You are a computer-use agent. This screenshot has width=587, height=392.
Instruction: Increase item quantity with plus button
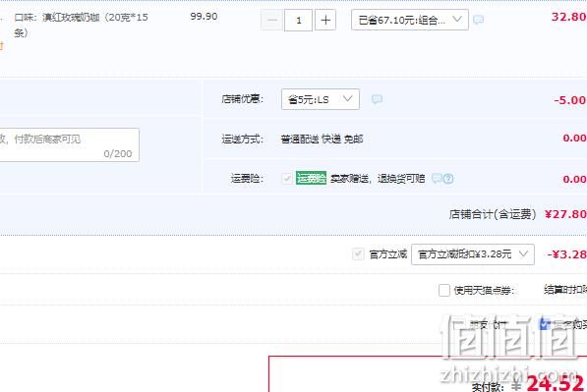click(x=325, y=20)
